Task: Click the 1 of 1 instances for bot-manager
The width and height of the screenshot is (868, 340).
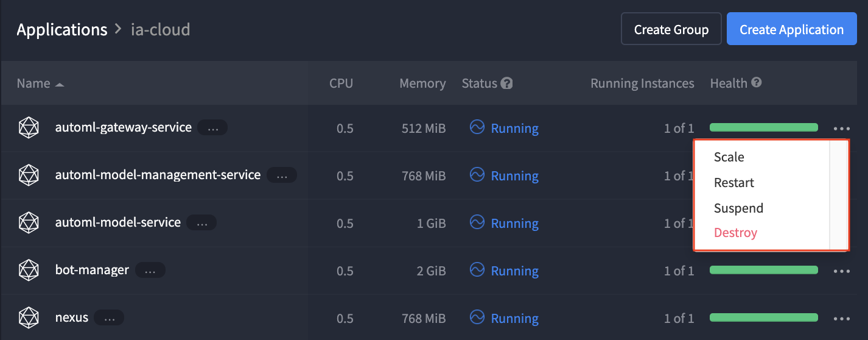Action: coord(679,271)
